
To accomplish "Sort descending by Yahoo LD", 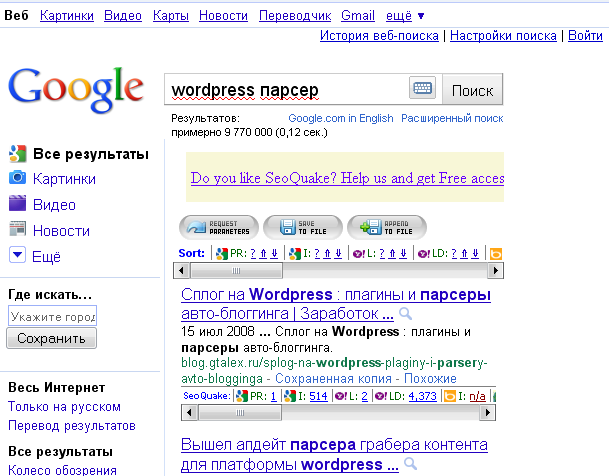I will (475, 254).
